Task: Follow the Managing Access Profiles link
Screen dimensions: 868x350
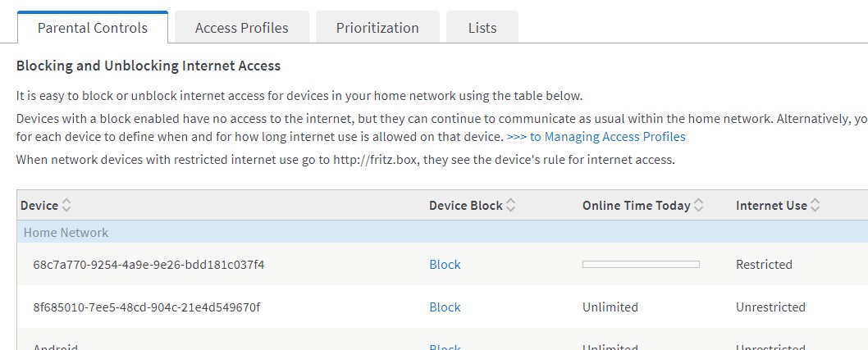Action: coord(596,137)
